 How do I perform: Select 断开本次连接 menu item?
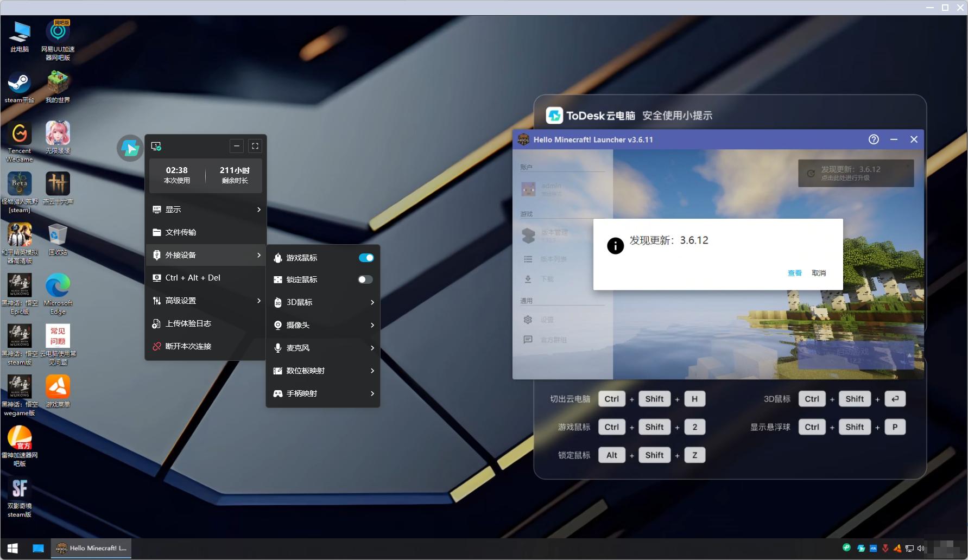[206, 346]
